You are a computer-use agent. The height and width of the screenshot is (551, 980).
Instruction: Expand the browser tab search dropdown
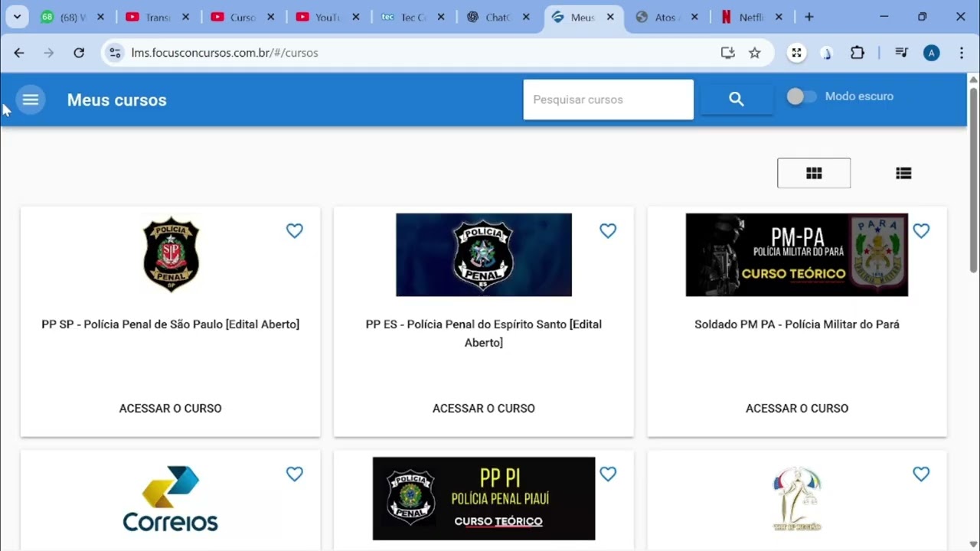pyautogui.click(x=17, y=17)
